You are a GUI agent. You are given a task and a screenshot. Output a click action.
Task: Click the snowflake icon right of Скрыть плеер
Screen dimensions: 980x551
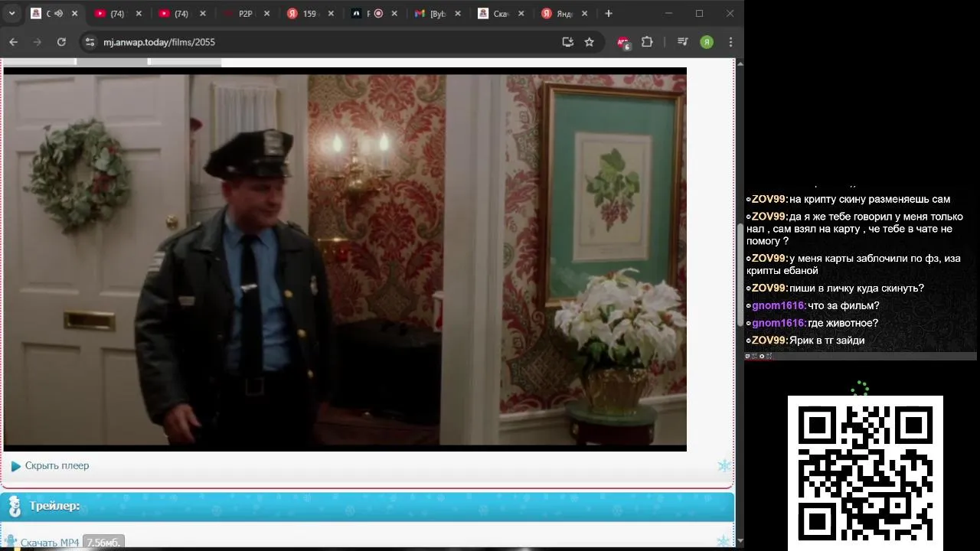(x=724, y=465)
